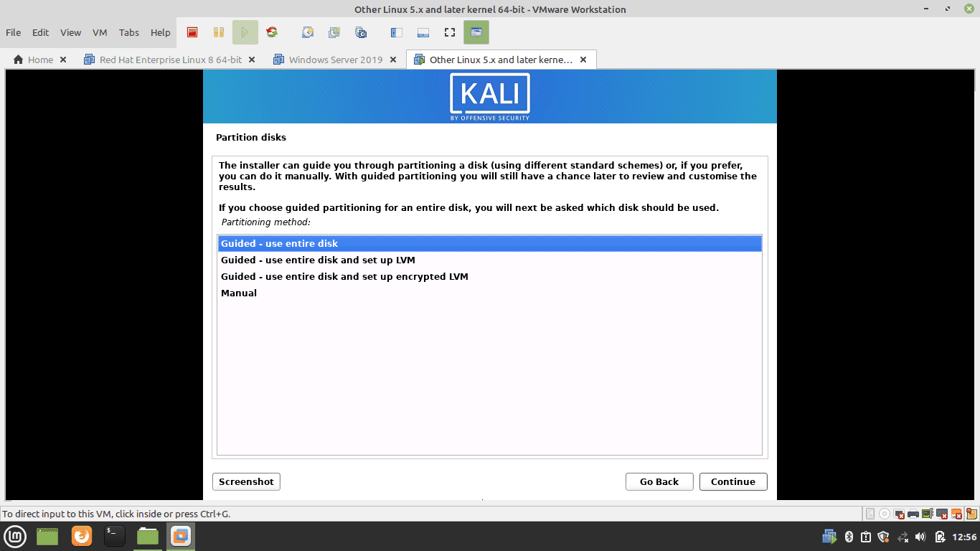Click the green show desktop taskbar icon
The height and width of the screenshot is (551, 980).
[x=47, y=536]
